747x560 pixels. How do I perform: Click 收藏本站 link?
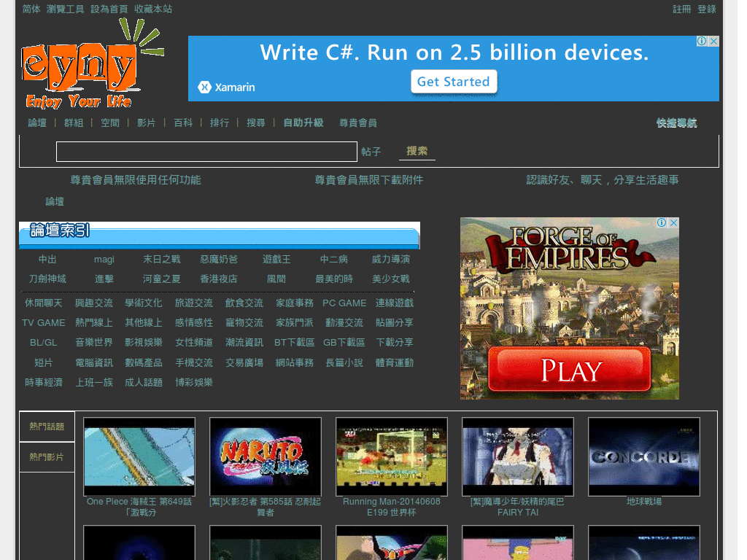tap(153, 9)
